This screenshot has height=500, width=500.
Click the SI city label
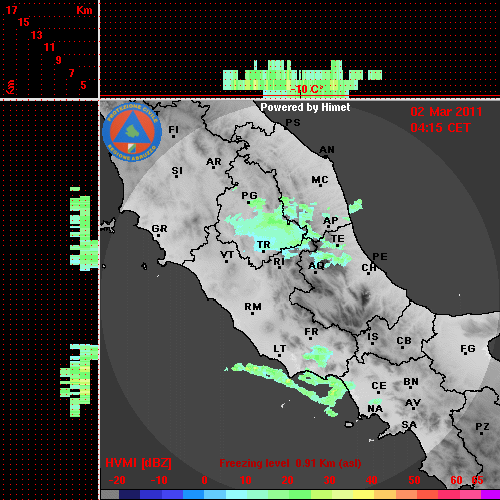click(x=177, y=171)
